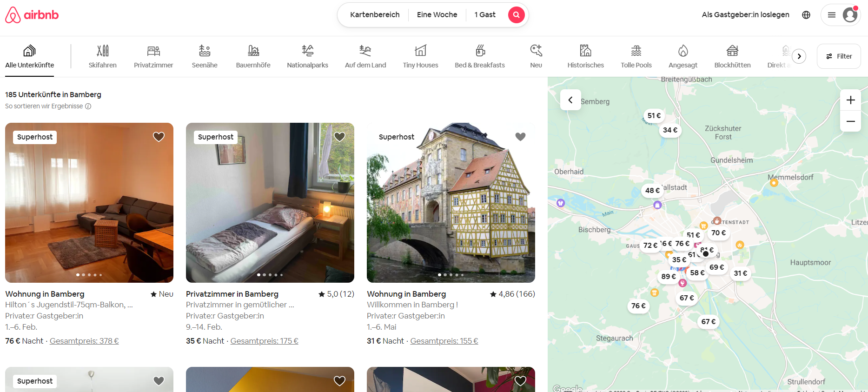This screenshot has height=392, width=868.
Task: Open the user profile hamburger menu
Action: point(841,15)
